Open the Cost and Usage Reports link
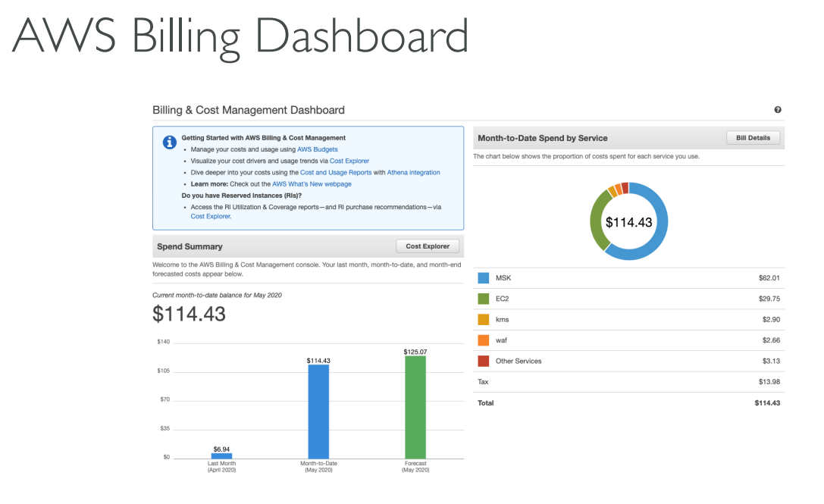 (336, 172)
